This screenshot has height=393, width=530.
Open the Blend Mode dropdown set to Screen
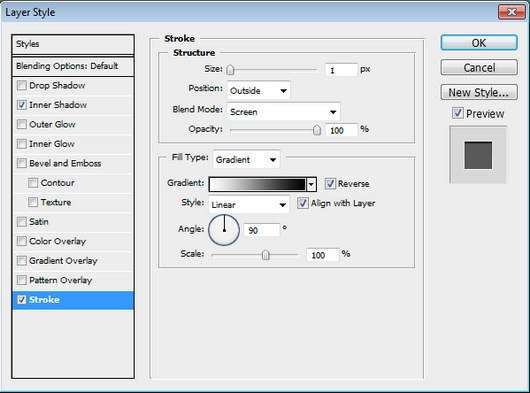(283, 112)
